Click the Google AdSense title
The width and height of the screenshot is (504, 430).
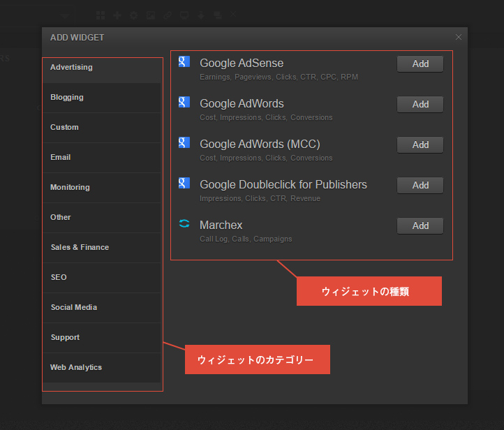(x=242, y=64)
